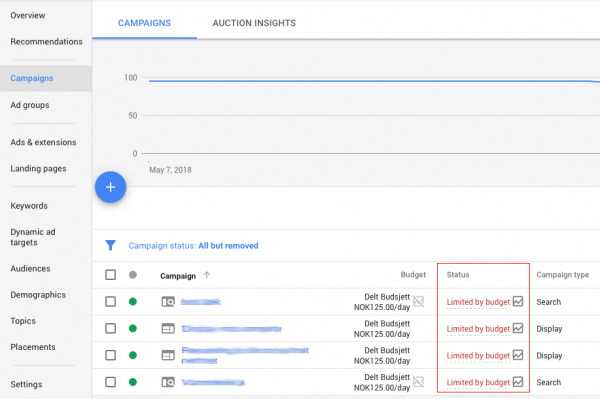This screenshot has height=399, width=600.
Task: Open Overview in the sidebar
Action: [28, 15]
